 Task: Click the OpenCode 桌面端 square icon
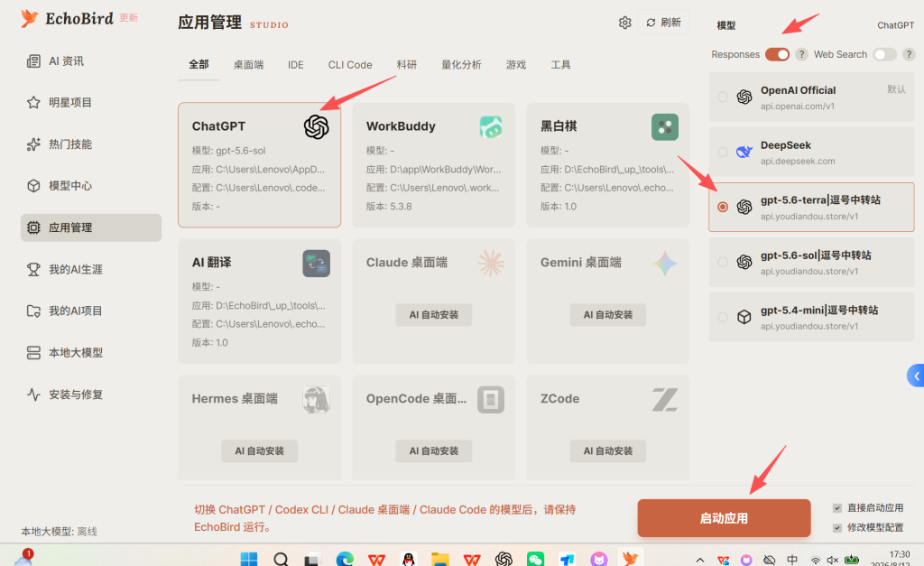tap(491, 399)
